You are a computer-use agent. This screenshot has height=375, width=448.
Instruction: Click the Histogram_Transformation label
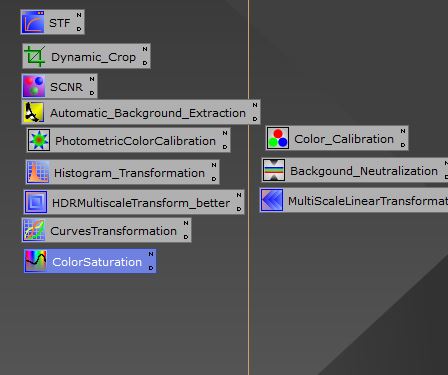(x=129, y=173)
